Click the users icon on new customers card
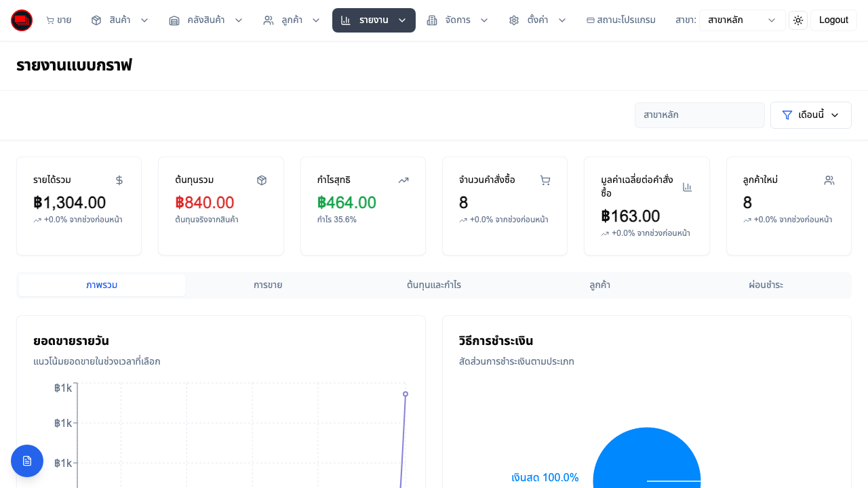 pos(829,180)
